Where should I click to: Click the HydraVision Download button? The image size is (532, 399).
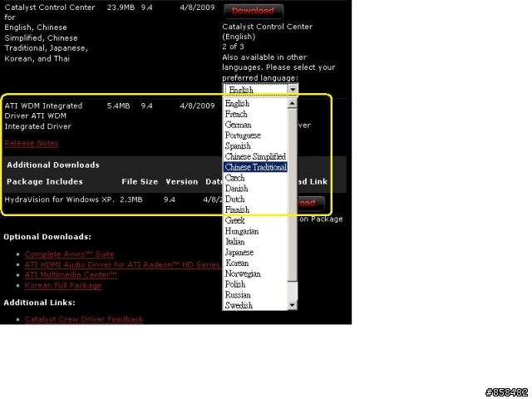311,203
